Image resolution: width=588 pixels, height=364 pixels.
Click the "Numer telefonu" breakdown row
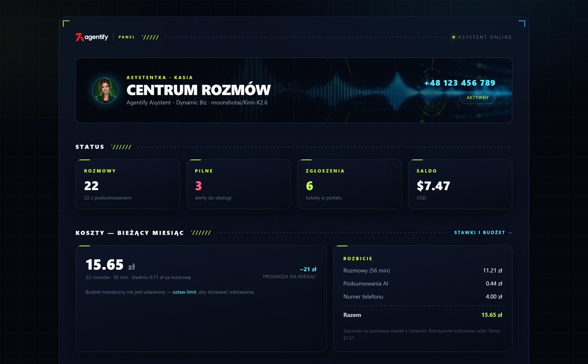pos(423,297)
